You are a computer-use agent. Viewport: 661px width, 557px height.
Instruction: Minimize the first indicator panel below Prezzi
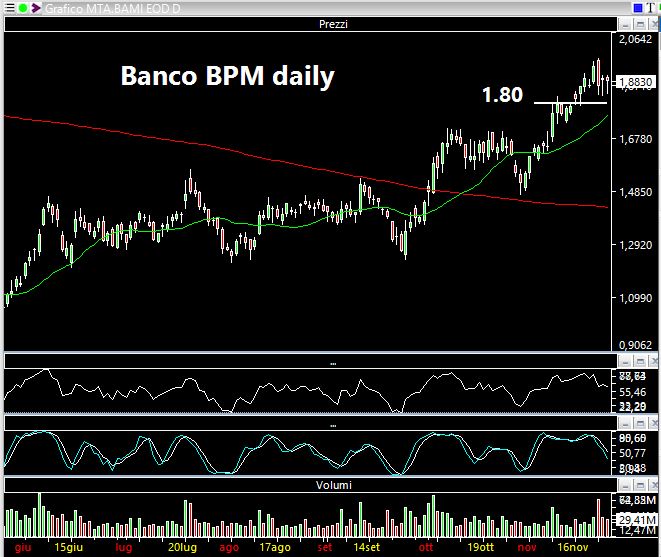coord(625,361)
